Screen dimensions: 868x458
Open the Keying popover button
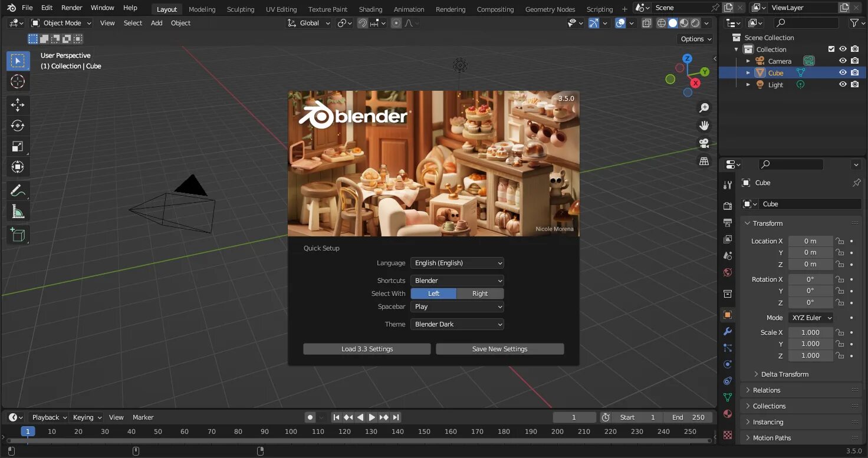(x=87, y=417)
